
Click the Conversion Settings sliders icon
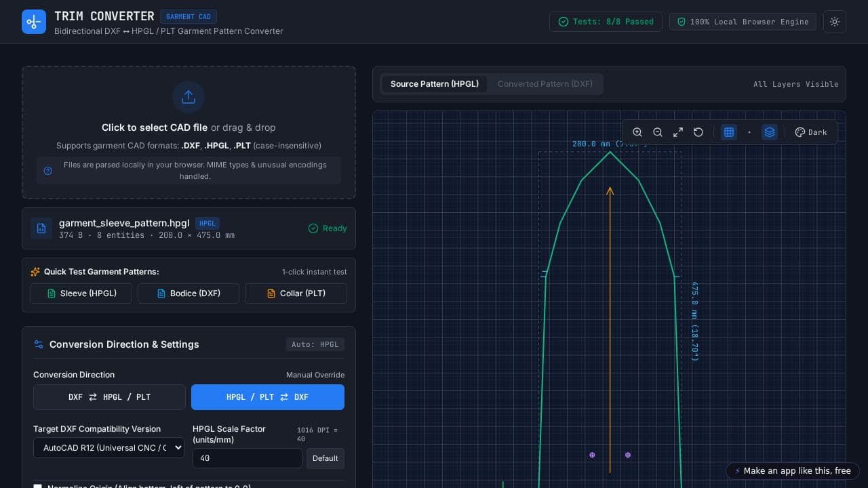[39, 344]
